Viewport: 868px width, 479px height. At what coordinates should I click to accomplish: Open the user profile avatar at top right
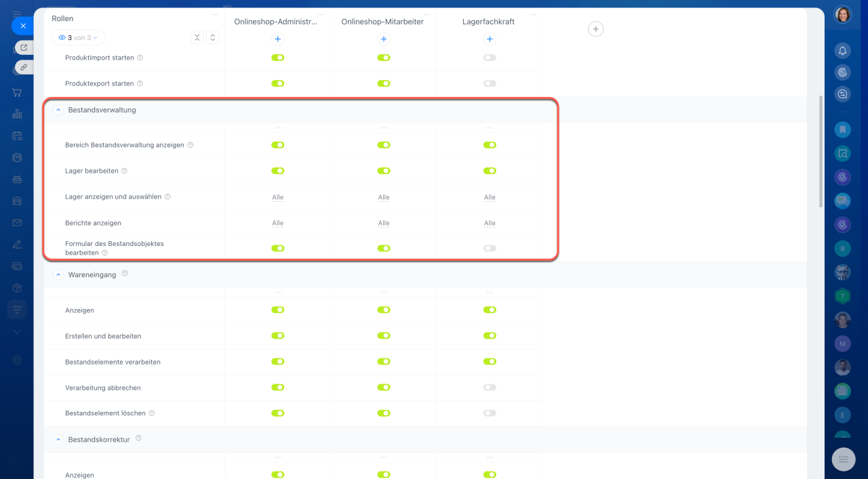coord(842,14)
